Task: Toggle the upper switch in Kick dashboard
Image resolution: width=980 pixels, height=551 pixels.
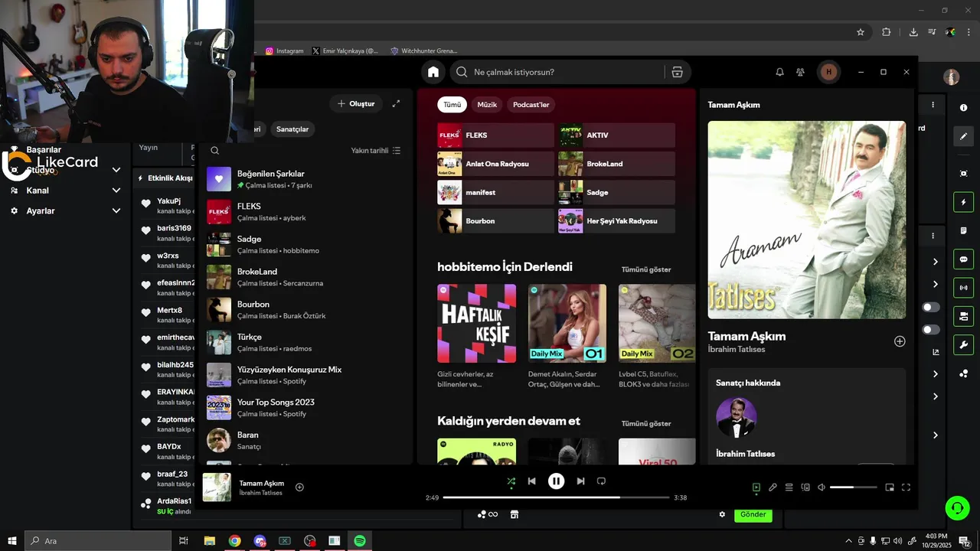Action: click(931, 307)
